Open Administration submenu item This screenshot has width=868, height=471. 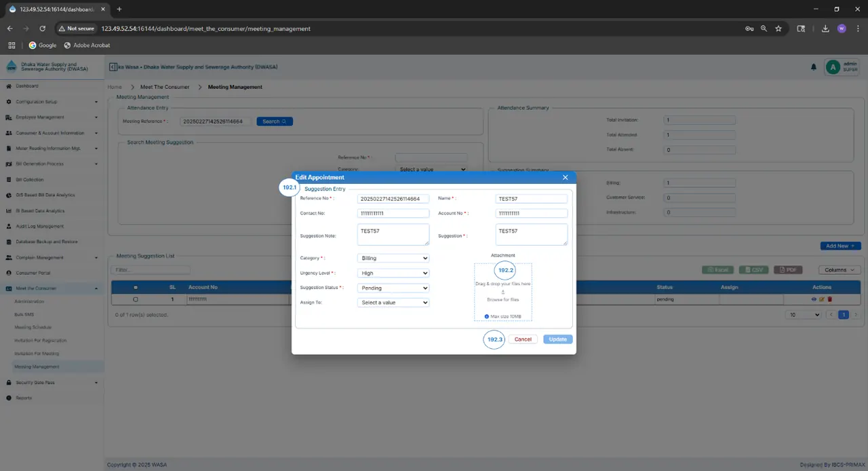29,301
